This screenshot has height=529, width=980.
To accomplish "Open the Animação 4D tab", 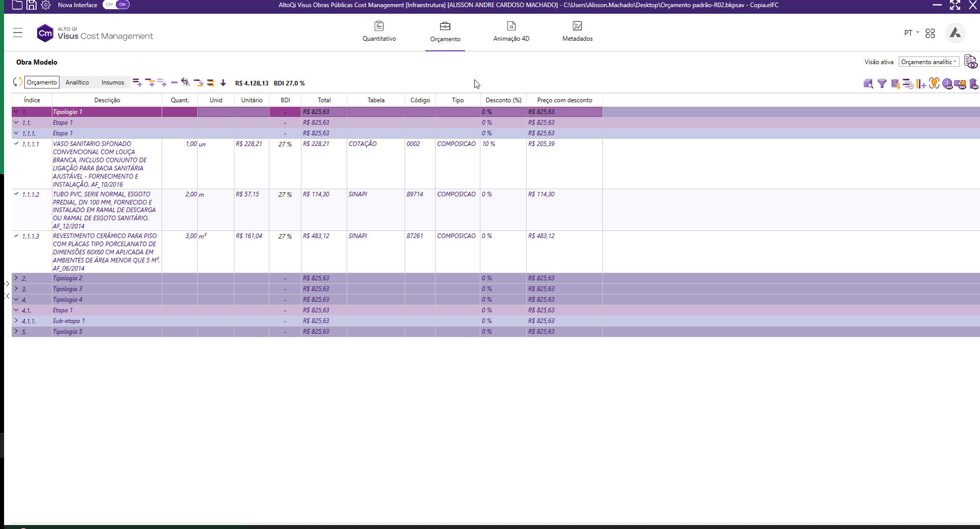I will (x=511, y=31).
